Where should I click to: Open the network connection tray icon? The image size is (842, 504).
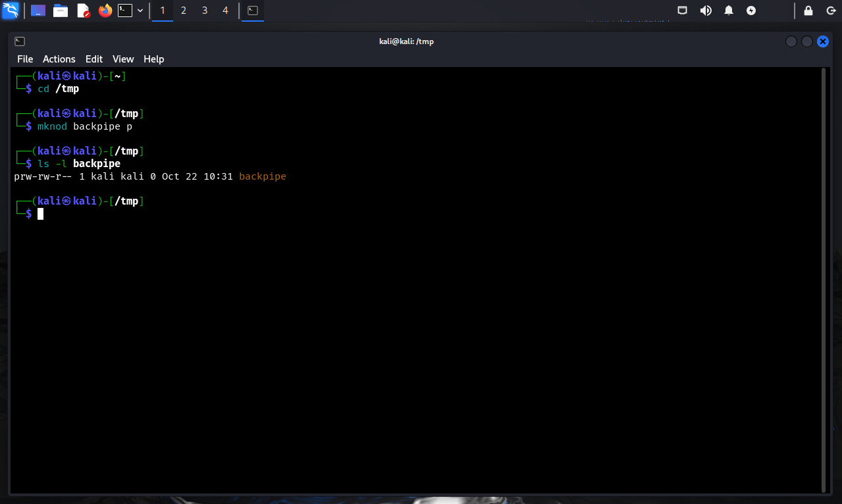coord(683,11)
